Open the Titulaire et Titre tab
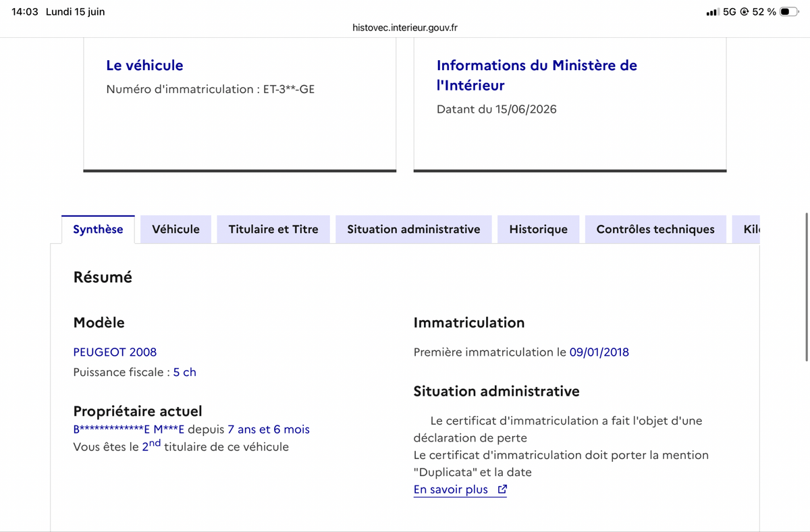The height and width of the screenshot is (532, 810). click(x=273, y=230)
